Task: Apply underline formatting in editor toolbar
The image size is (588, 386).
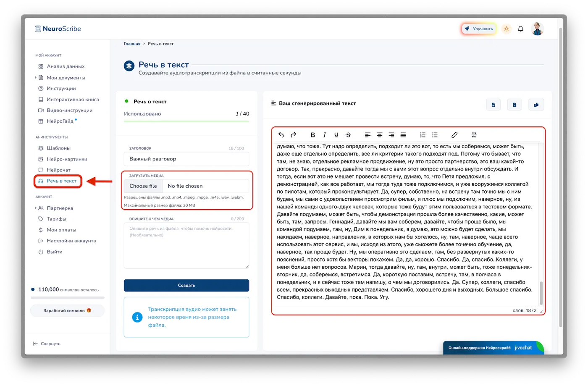Action: 336,135
